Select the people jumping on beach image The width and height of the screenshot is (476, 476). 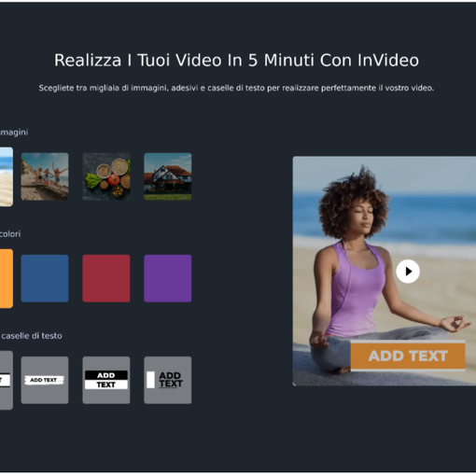(x=45, y=176)
